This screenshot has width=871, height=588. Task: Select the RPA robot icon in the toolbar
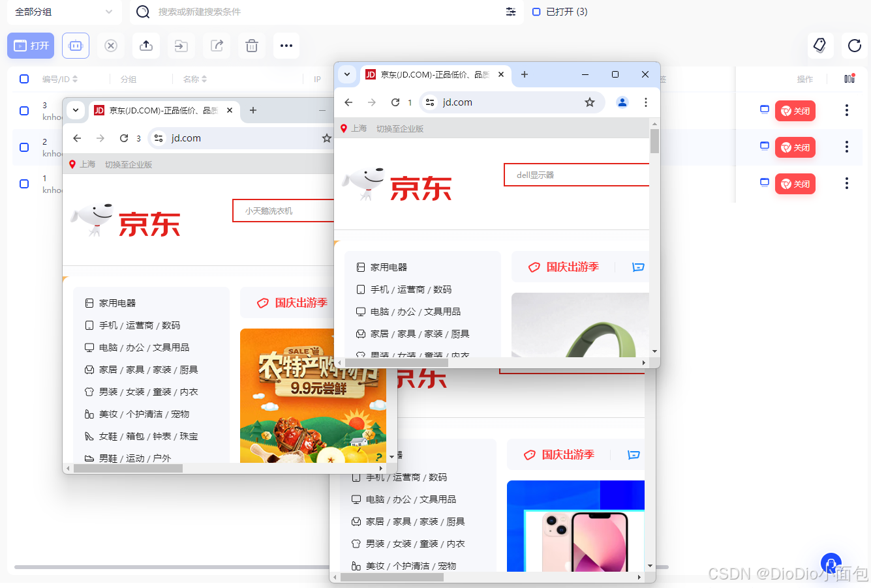(75, 46)
